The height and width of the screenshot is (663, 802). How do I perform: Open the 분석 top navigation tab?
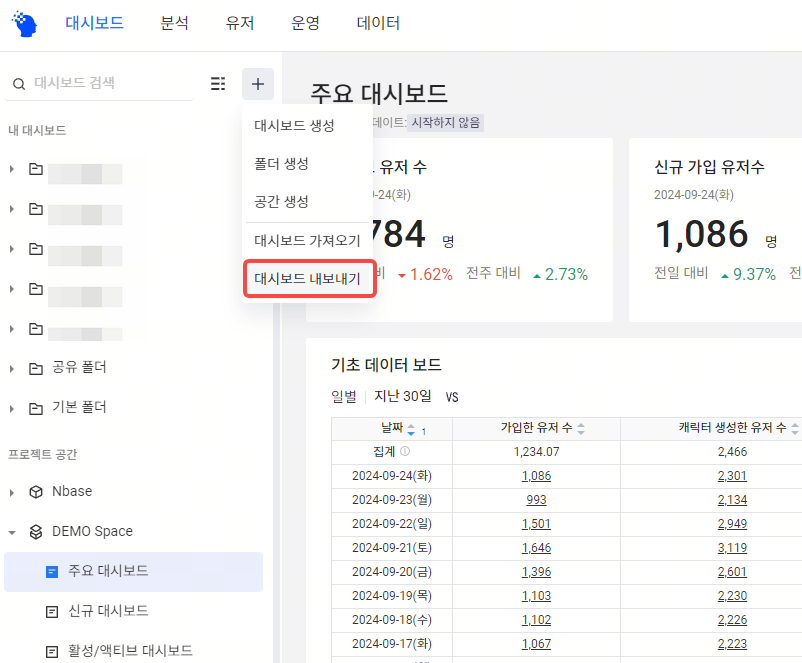coord(174,23)
